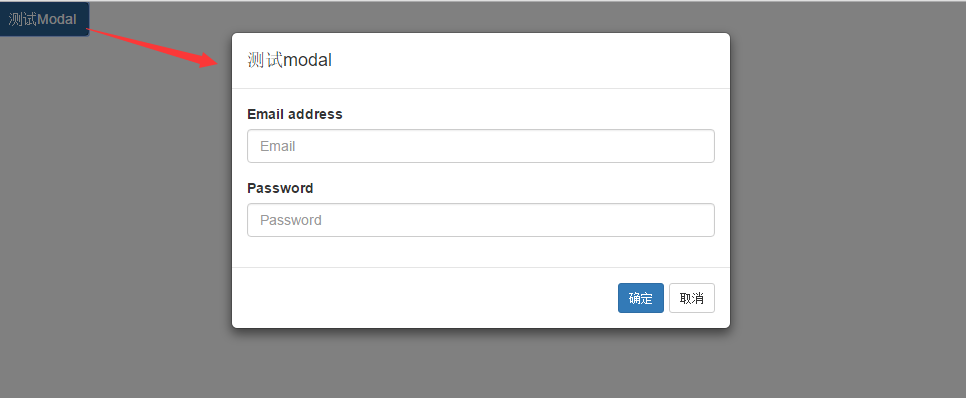Click the divider line above the modal footer
The height and width of the screenshot is (398, 966).
(x=481, y=267)
